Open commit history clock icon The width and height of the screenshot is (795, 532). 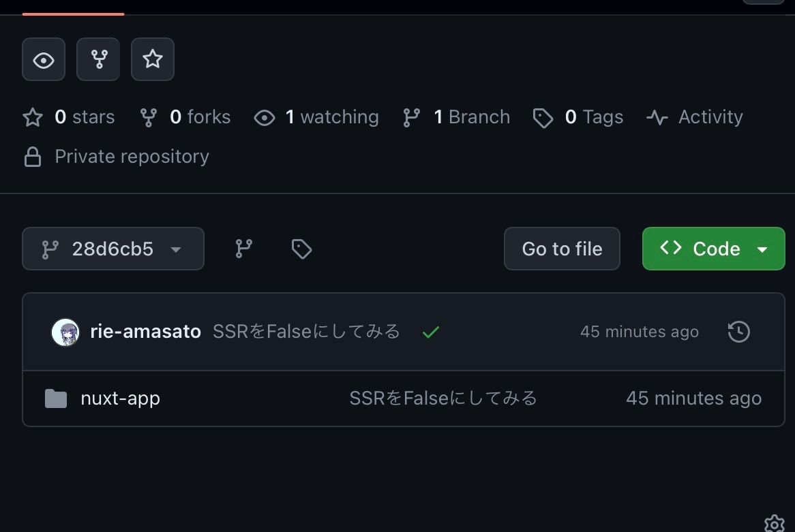739,332
